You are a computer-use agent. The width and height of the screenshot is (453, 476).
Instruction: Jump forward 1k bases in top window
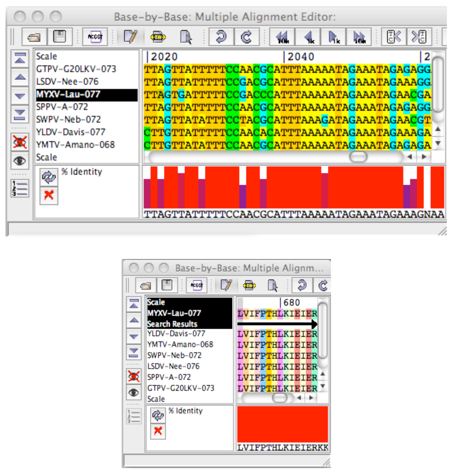[x=334, y=37]
